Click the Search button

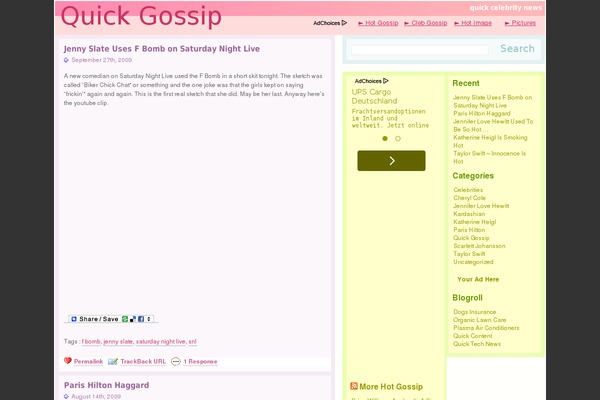click(517, 49)
